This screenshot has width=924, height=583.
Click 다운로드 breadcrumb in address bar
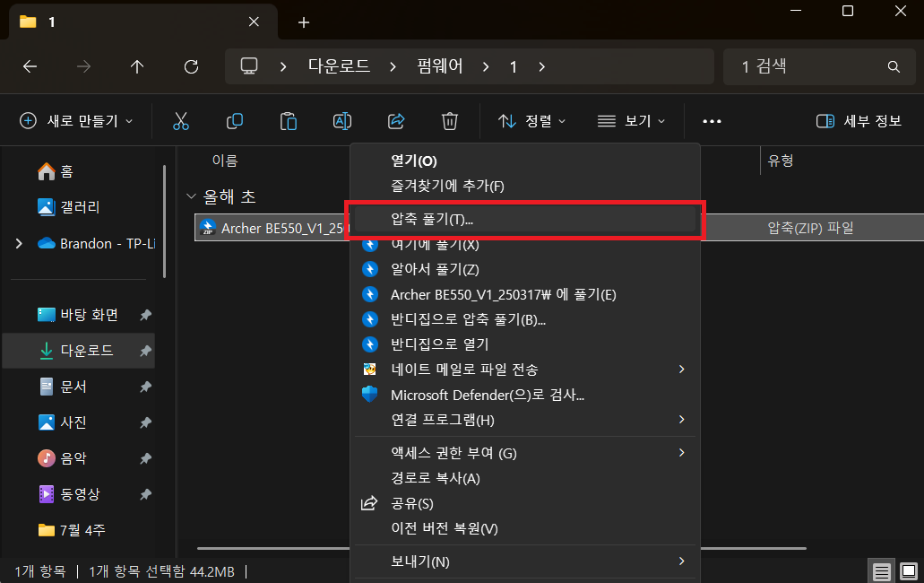point(339,66)
